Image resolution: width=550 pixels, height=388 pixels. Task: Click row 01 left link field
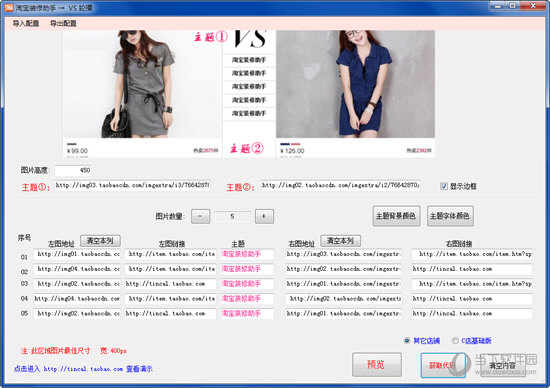(x=170, y=254)
